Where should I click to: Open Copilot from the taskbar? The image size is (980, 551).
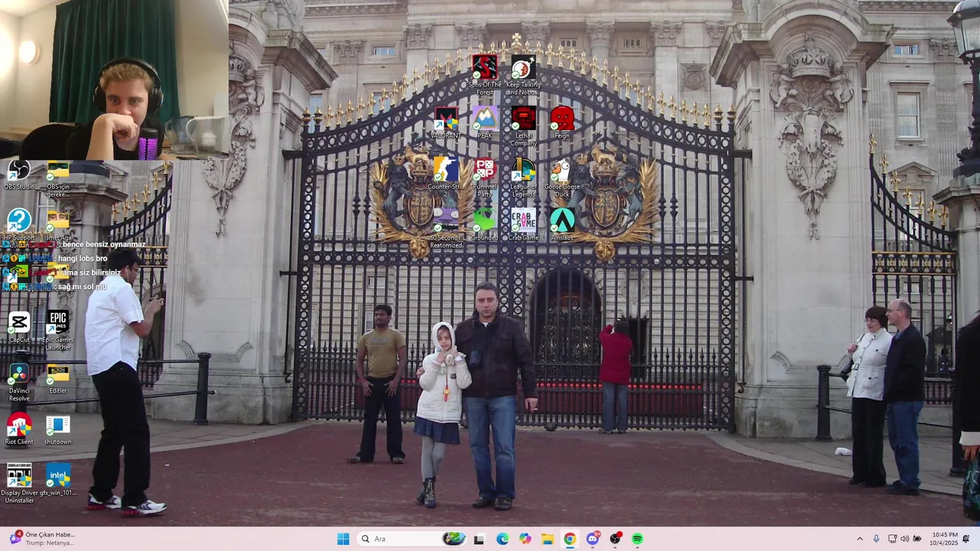[x=524, y=539]
